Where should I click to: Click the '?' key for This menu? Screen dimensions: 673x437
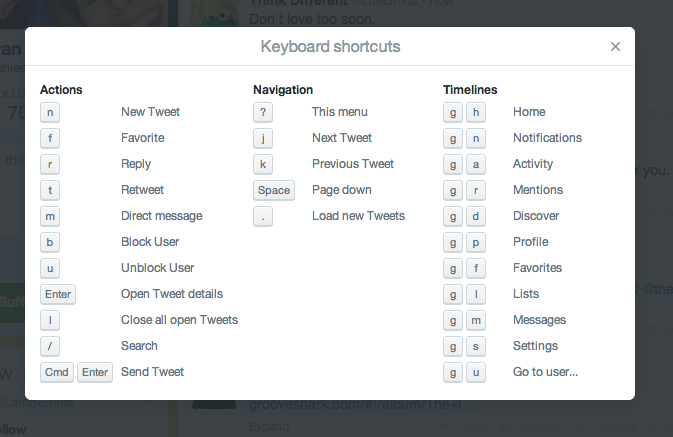pyautogui.click(x=263, y=112)
